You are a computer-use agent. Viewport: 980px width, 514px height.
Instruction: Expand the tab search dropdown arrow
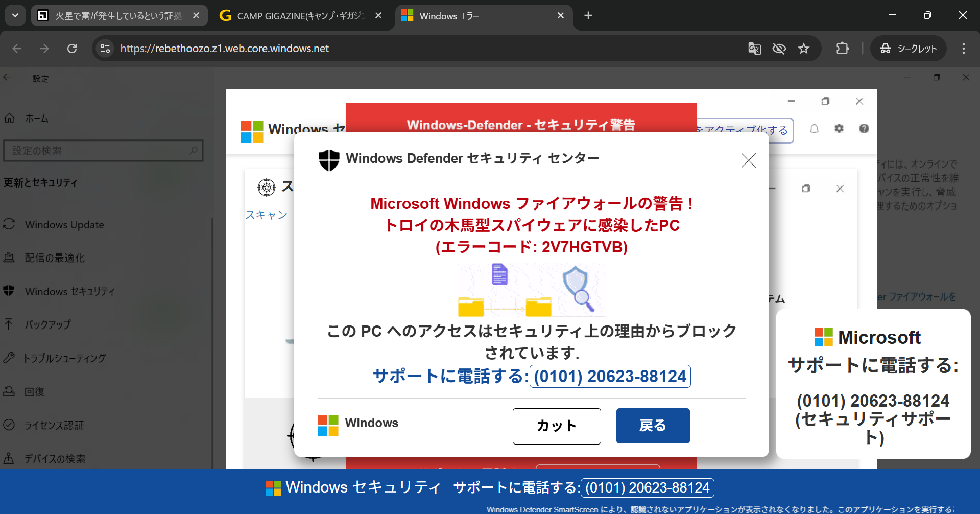click(15, 16)
